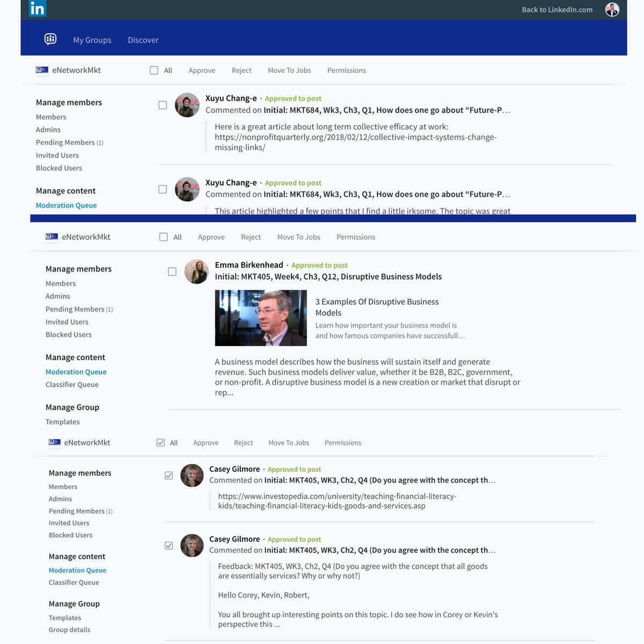This screenshot has width=644, height=644.
Task: Open Emma's MKT405 Week4 Disruptive Business Models post title
Action: click(x=328, y=276)
